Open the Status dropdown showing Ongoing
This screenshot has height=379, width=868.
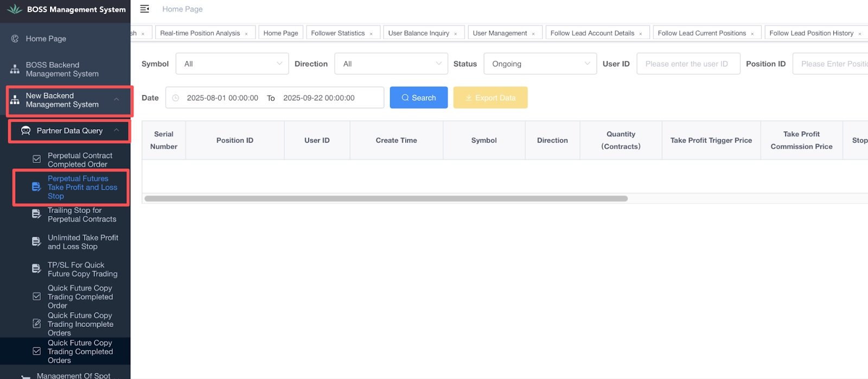[540, 64]
